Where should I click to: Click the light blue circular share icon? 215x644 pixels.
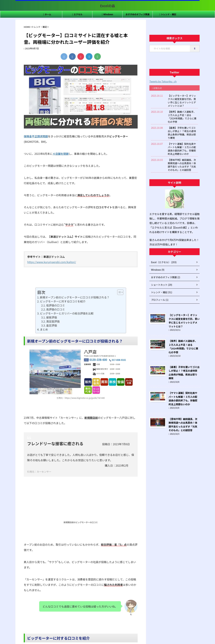pyautogui.click(x=64, y=57)
